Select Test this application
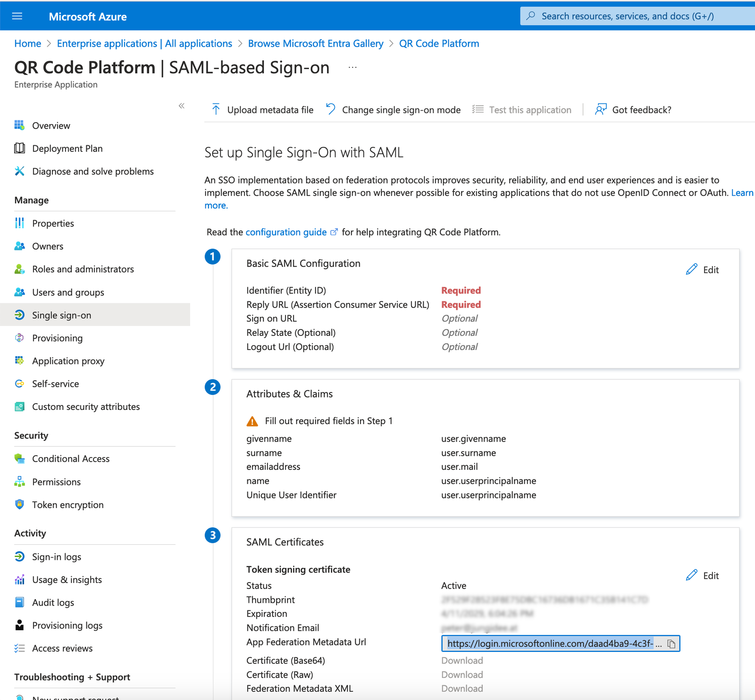The image size is (755, 700). 530,110
